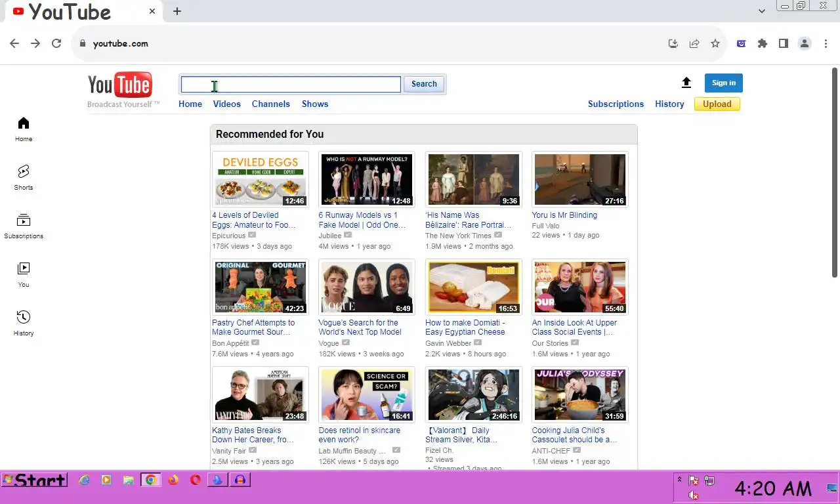Image resolution: width=840 pixels, height=504 pixels.
Task: Open the Home menu link
Action: 190,104
